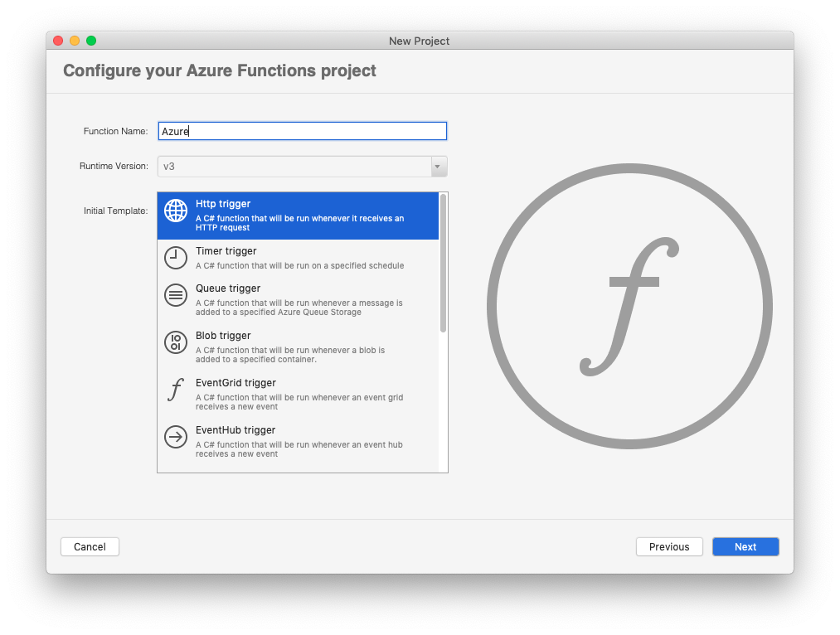This screenshot has width=840, height=635.
Task: Click the template list scrollbar
Action: (x=443, y=263)
